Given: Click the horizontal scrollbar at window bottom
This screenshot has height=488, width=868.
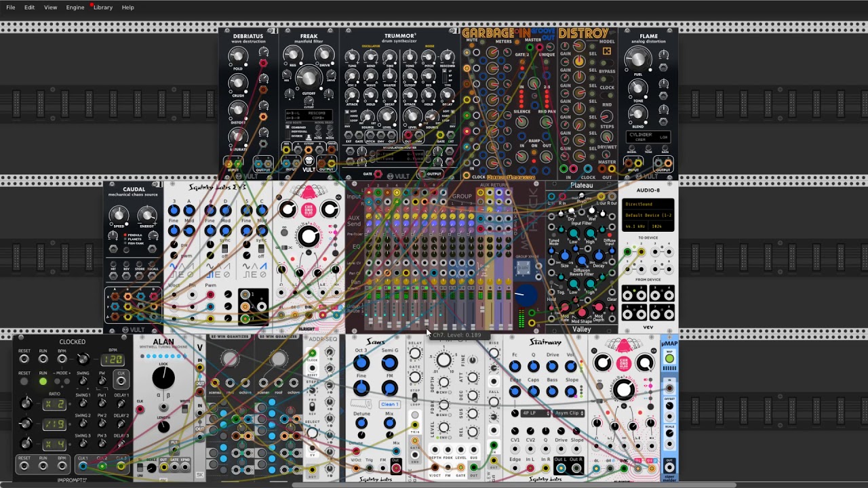Looking at the screenshot, I should click(514, 485).
